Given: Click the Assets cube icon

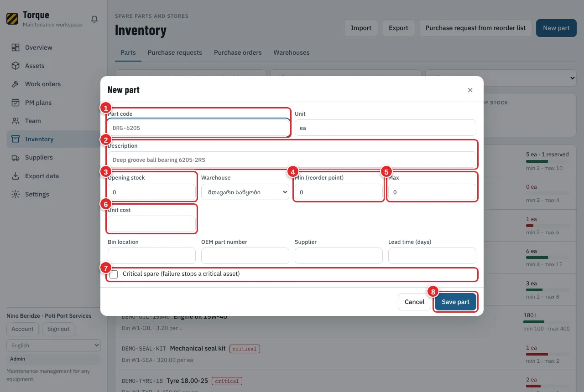Looking at the screenshot, I should pyautogui.click(x=16, y=66).
